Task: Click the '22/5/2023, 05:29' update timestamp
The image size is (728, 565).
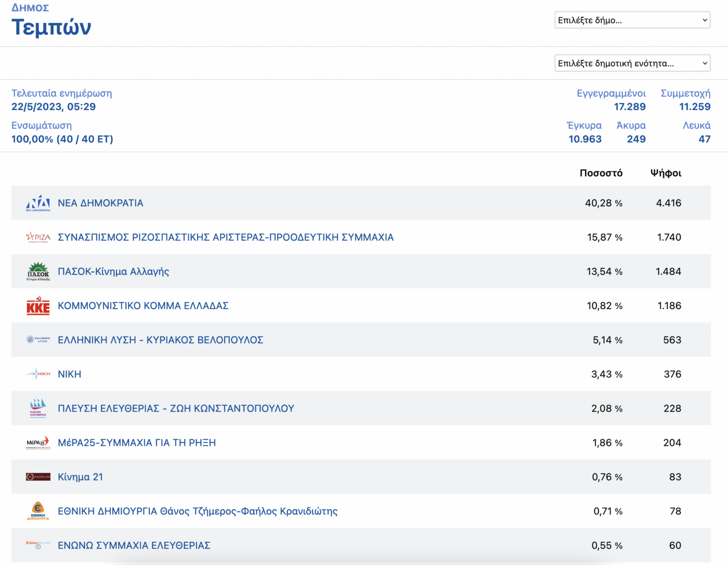Action: click(53, 107)
